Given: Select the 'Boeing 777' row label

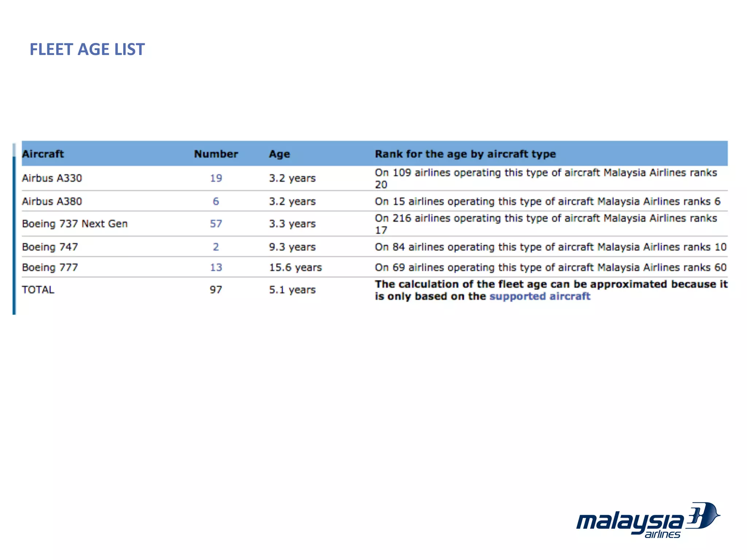Looking at the screenshot, I should pyautogui.click(x=50, y=267).
